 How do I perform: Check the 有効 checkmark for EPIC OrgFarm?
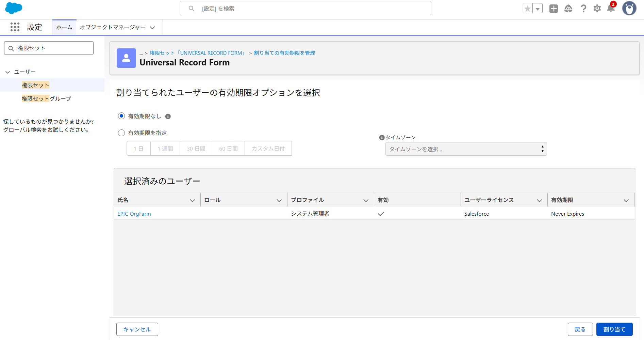pos(381,214)
